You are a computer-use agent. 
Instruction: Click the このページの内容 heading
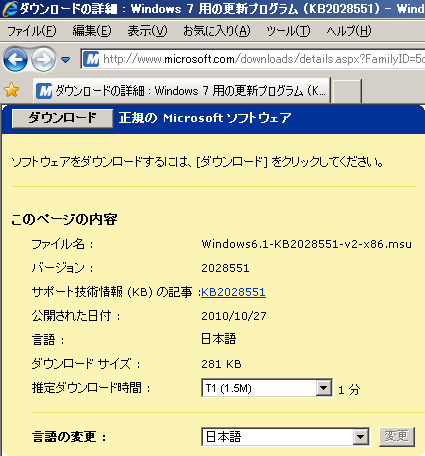click(x=64, y=219)
